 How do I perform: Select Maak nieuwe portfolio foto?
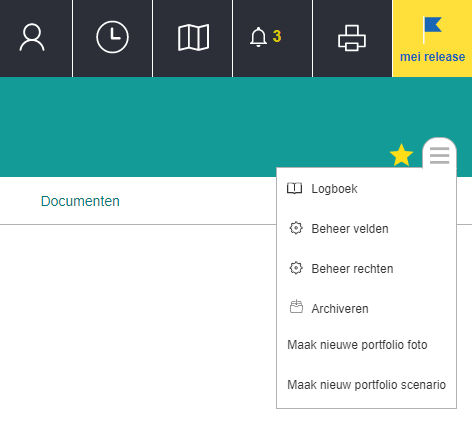click(357, 345)
